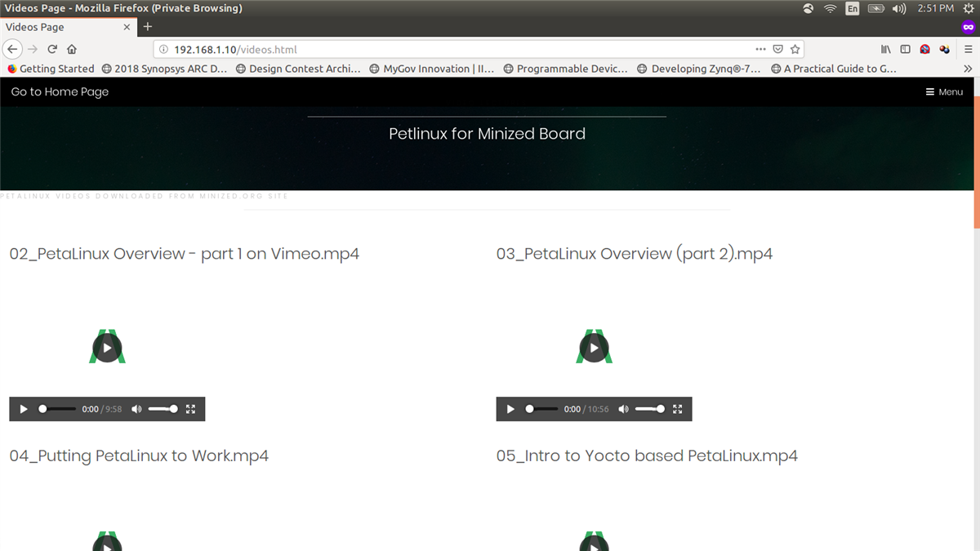Viewport: 980px width, 551px height.
Task: Click Go to Home Page link
Action: (60, 91)
